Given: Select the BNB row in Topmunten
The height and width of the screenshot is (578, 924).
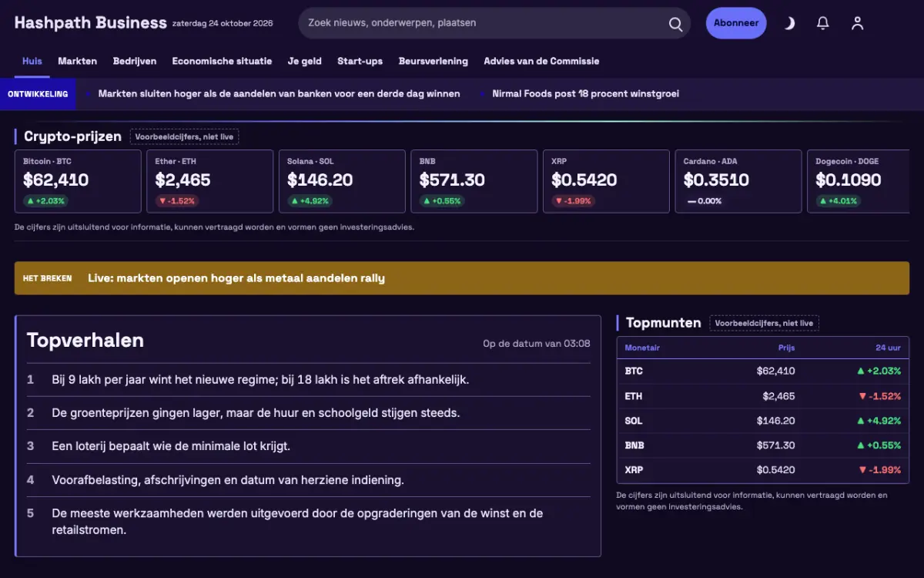Looking at the screenshot, I should 763,445.
